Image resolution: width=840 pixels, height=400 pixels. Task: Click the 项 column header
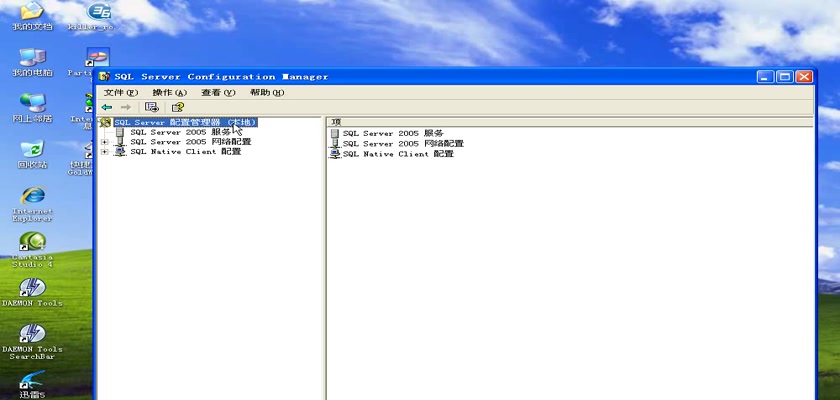(569, 122)
